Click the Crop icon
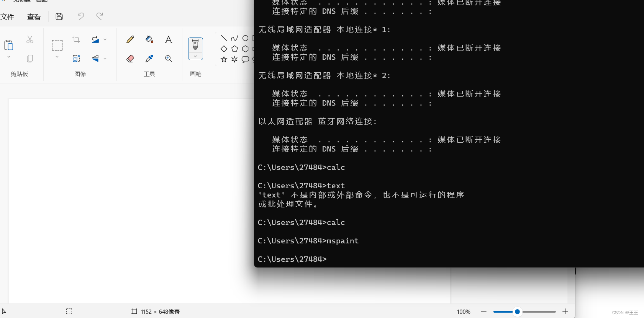The width and height of the screenshot is (644, 318). 76,39
